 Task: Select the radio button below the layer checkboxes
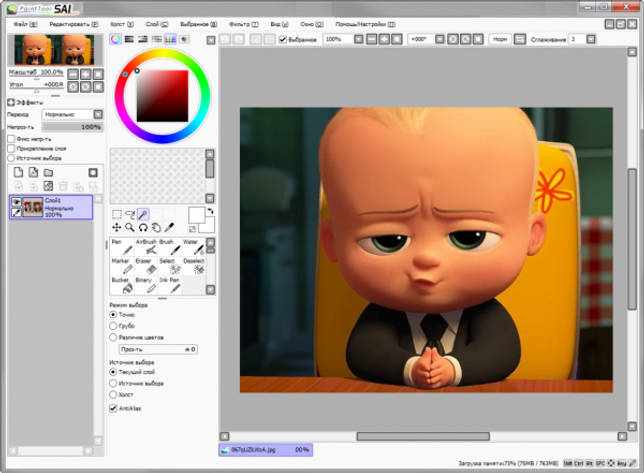tap(11, 158)
